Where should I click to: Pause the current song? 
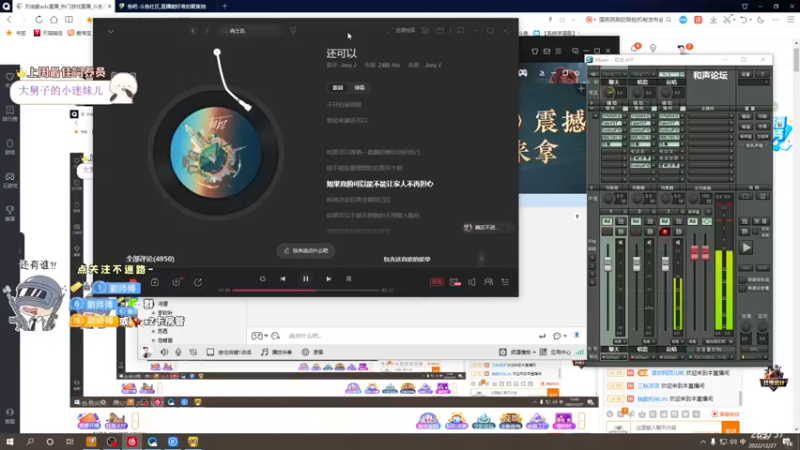tap(306, 279)
